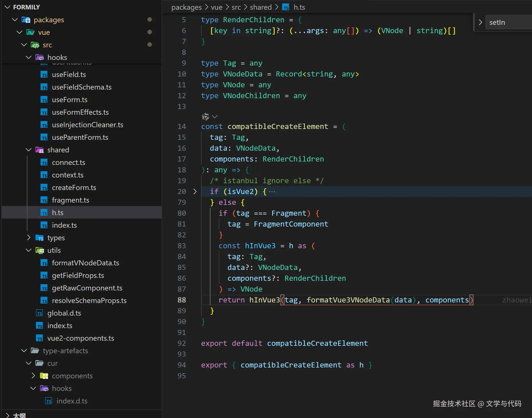Open useFormEffects.ts file
Screen dimensions: 532x418
[x=80, y=112]
